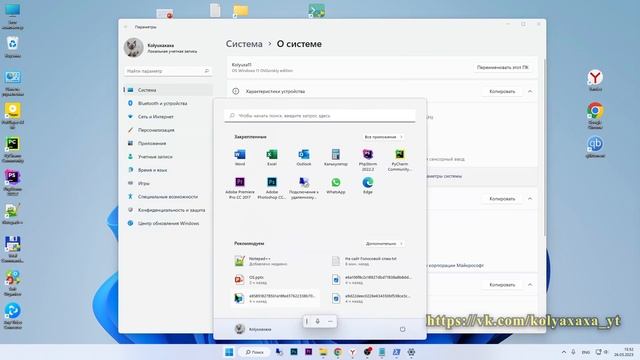640x360 pixels.
Task: Collapse Характеристики устройства section chevron
Action: point(530,91)
